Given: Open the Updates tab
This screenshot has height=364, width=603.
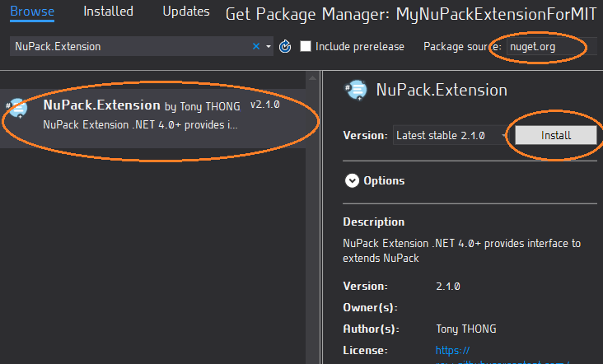Looking at the screenshot, I should tap(186, 12).
